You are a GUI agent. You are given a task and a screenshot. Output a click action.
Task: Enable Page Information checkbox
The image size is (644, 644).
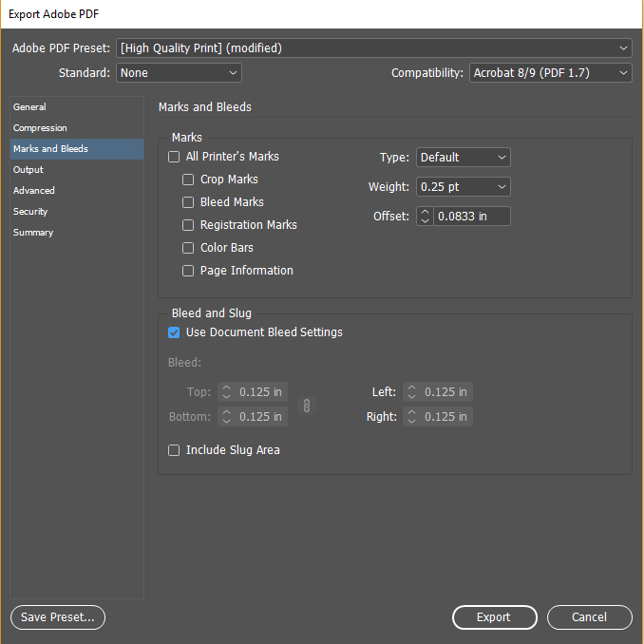pos(188,271)
